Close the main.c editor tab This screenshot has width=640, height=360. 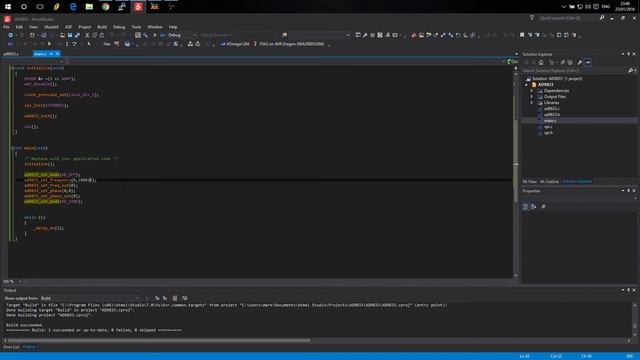point(58,54)
